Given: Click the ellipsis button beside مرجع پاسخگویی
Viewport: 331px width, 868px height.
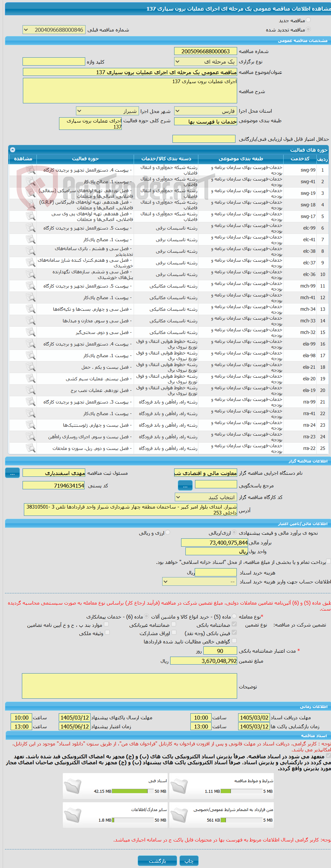Looking at the screenshot, I should coord(185,486).
